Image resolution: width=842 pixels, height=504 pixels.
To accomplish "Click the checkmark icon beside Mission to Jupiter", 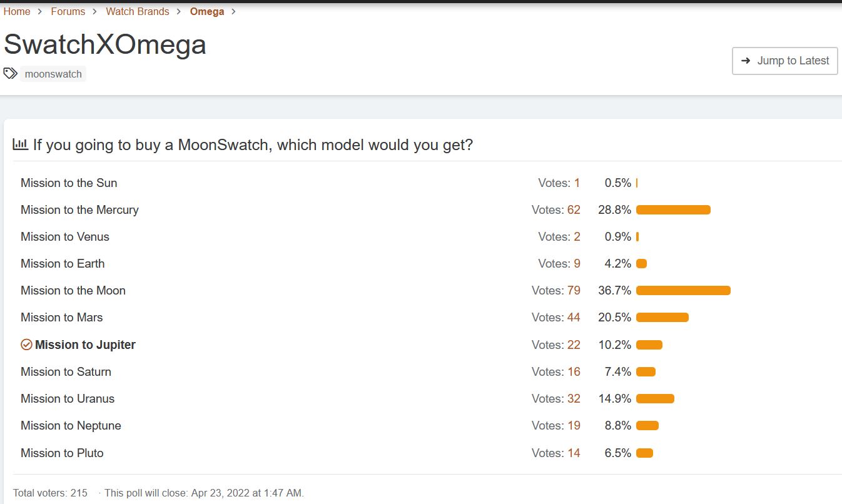I will tap(26, 345).
